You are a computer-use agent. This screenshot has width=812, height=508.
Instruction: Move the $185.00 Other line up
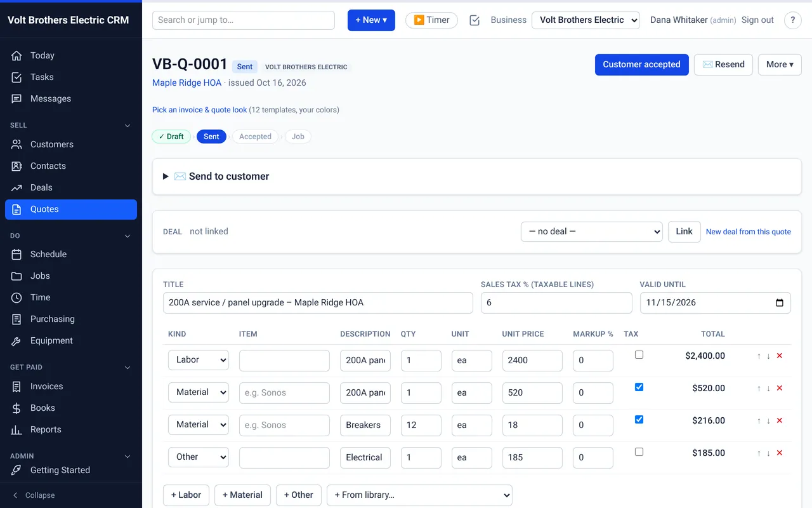759,453
